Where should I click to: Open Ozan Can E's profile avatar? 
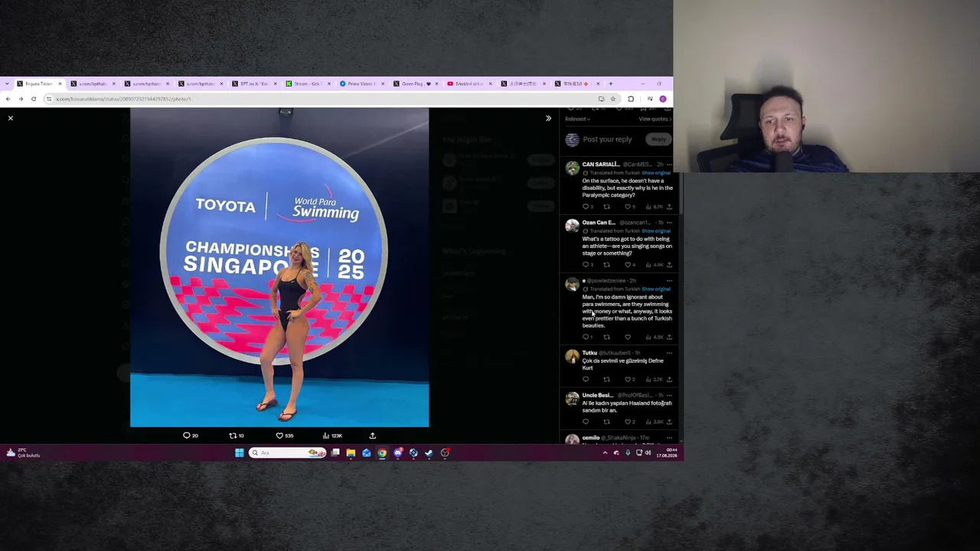pos(572,226)
